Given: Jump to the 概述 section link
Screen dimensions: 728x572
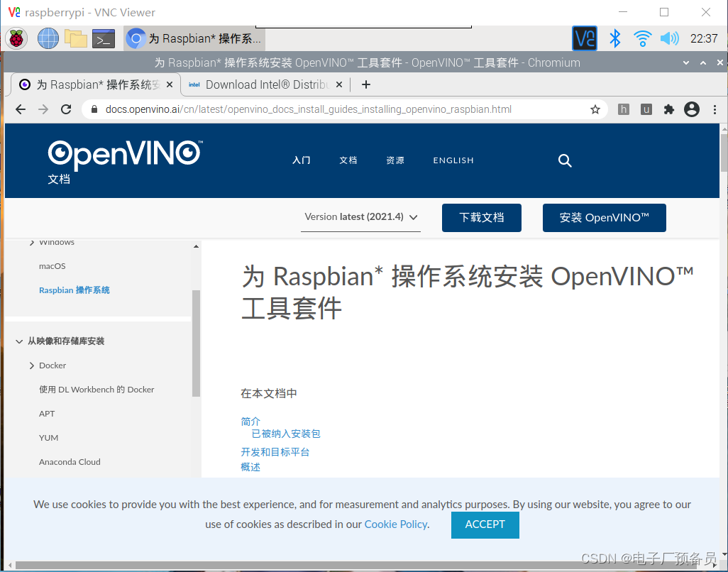Looking at the screenshot, I should (250, 467).
